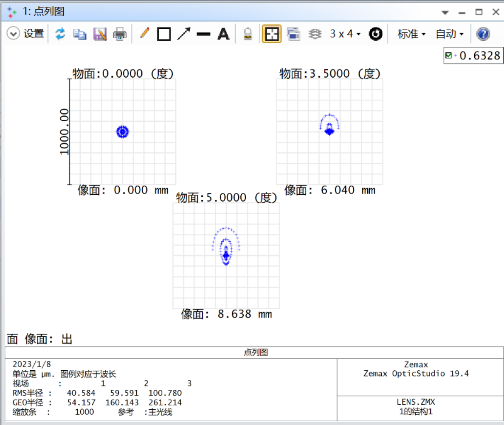
Task: Open the 标准 dropdown
Action: point(411,34)
